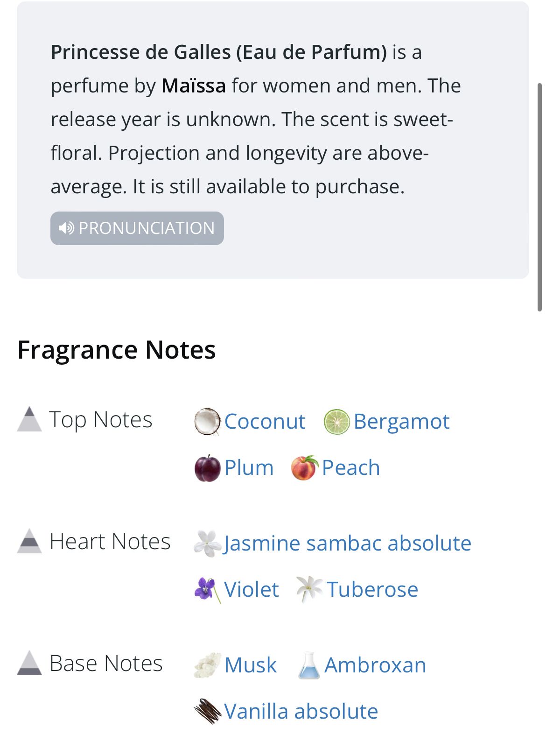This screenshot has height=756, width=546.
Task: Open the Bergamot note link
Action: click(x=401, y=422)
